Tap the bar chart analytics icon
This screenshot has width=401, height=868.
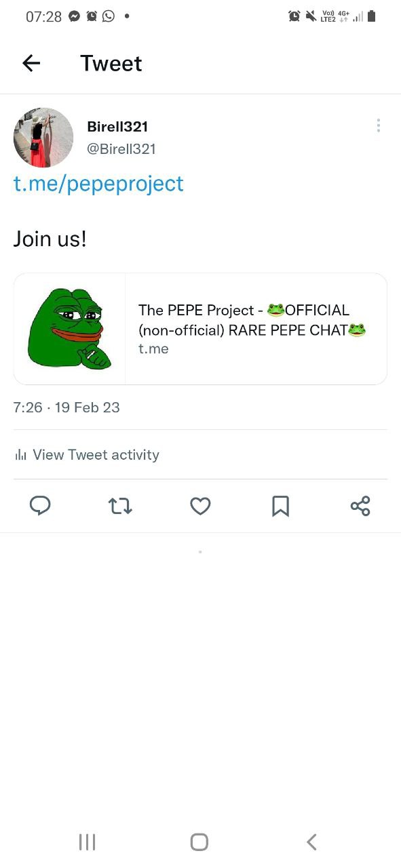pos(20,455)
